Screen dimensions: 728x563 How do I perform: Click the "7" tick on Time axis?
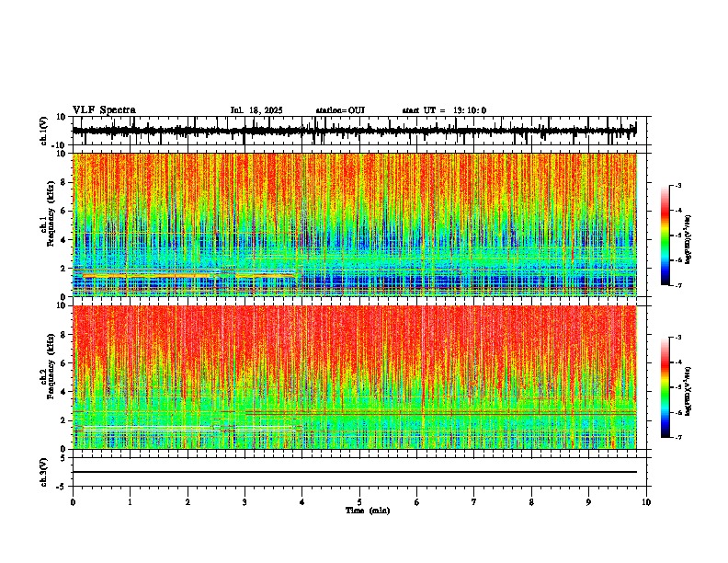pyautogui.click(x=474, y=502)
